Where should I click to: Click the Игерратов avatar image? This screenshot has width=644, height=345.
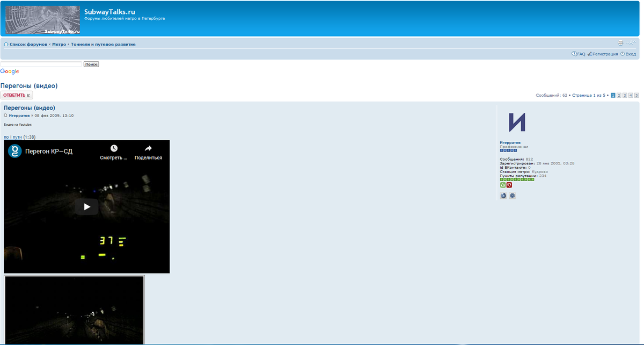(x=517, y=123)
